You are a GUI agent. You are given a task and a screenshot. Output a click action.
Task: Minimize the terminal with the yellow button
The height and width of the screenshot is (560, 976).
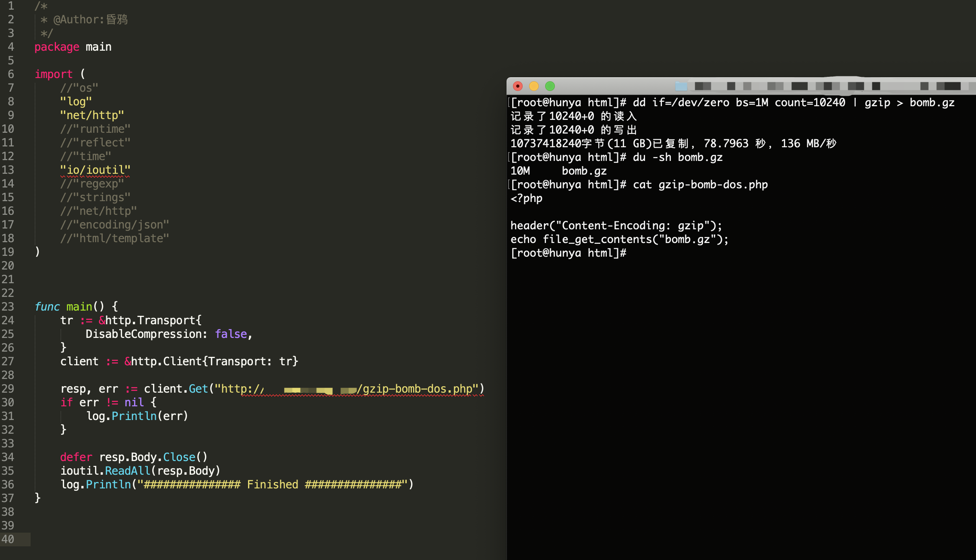534,86
